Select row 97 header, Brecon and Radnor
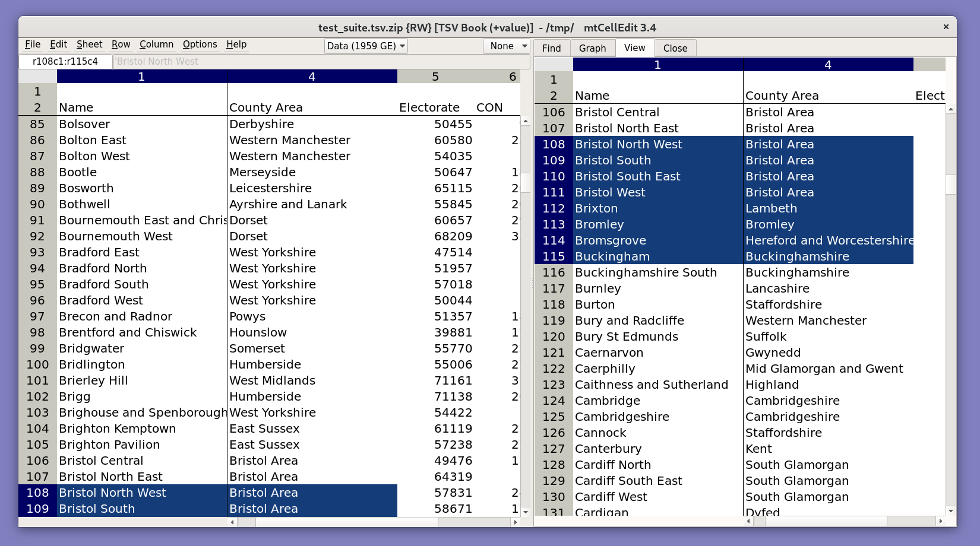Screen dimensions: 980x546 pyautogui.click(x=37, y=316)
